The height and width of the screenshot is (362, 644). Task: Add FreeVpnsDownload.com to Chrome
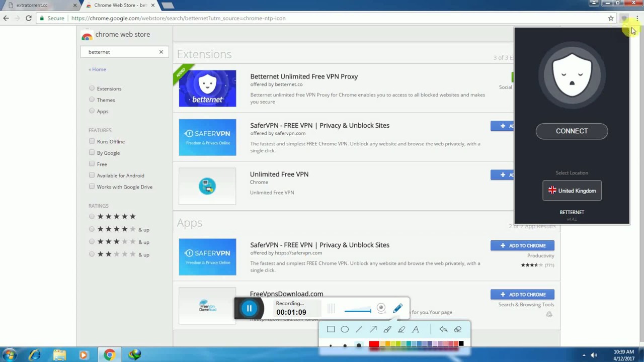coord(522,294)
